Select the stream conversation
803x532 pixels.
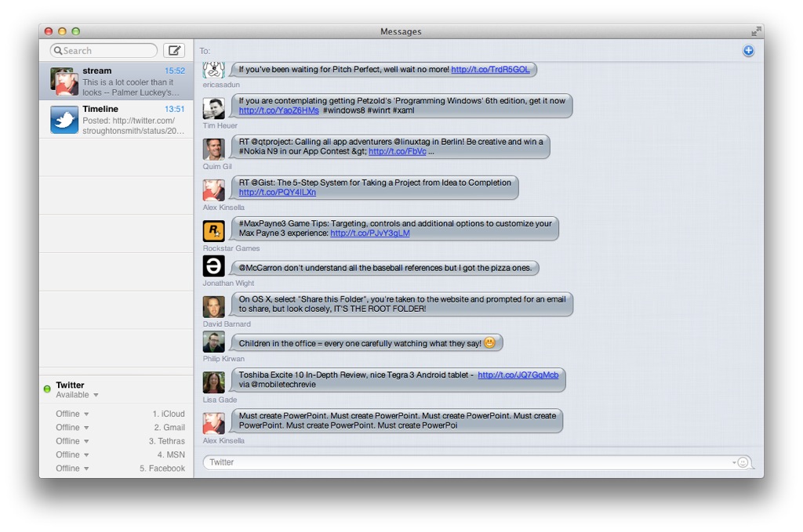click(116, 81)
